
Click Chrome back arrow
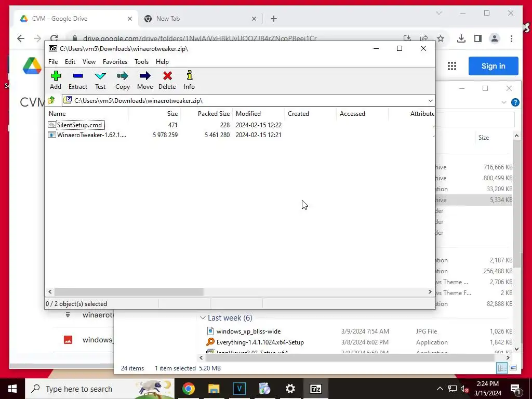click(x=21, y=38)
